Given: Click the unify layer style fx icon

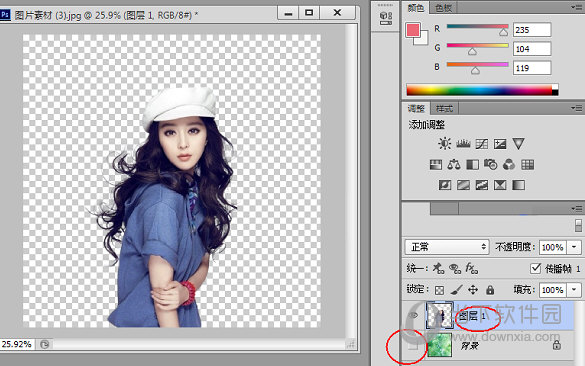Looking at the screenshot, I should (x=472, y=268).
